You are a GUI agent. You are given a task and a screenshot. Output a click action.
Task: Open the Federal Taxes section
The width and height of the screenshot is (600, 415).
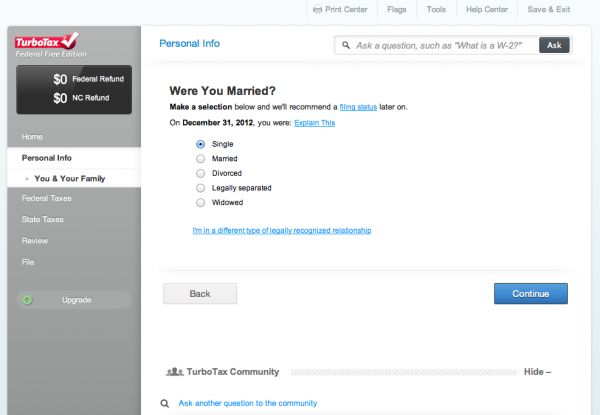(x=47, y=198)
